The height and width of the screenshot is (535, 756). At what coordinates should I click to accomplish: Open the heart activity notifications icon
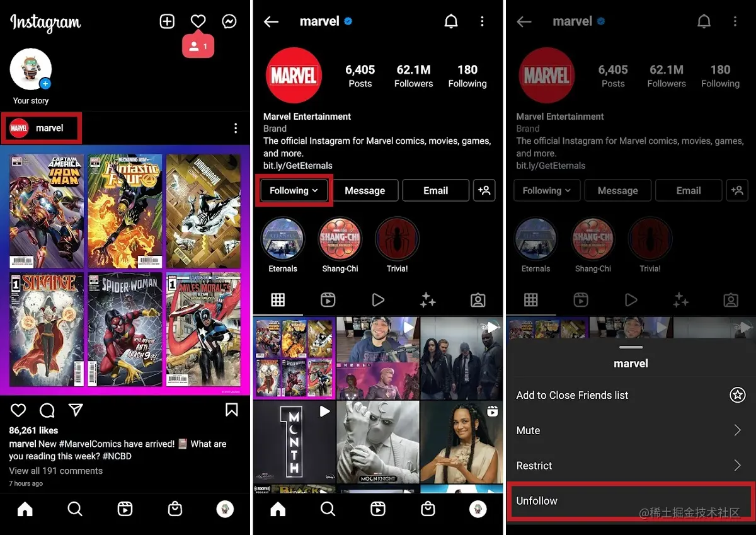[198, 22]
